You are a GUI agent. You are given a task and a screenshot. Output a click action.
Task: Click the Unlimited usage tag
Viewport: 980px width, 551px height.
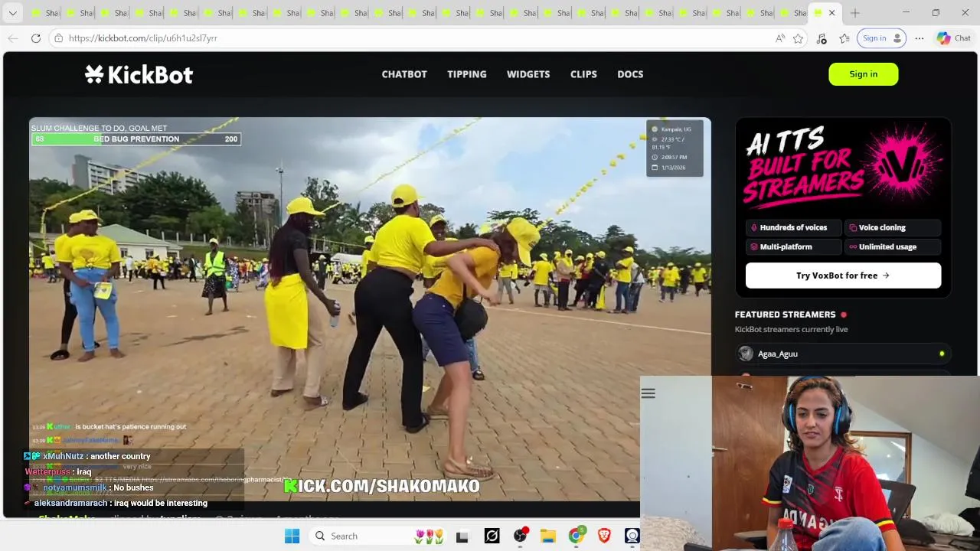point(892,246)
